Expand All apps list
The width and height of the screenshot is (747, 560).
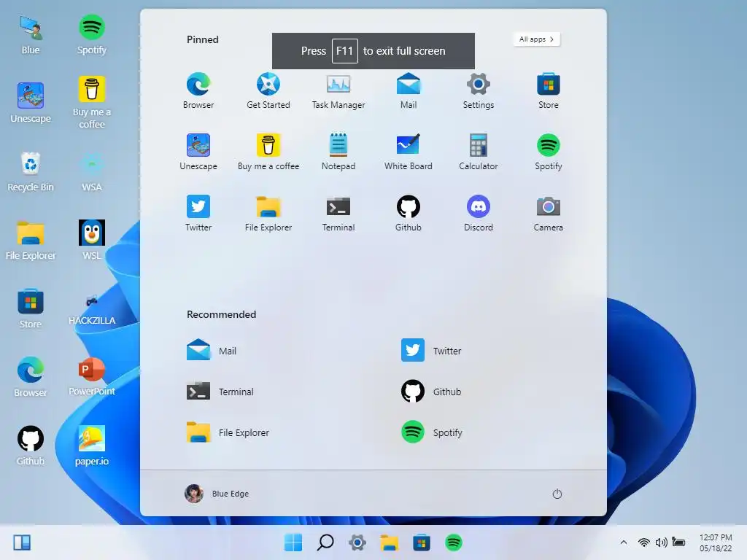click(x=536, y=39)
